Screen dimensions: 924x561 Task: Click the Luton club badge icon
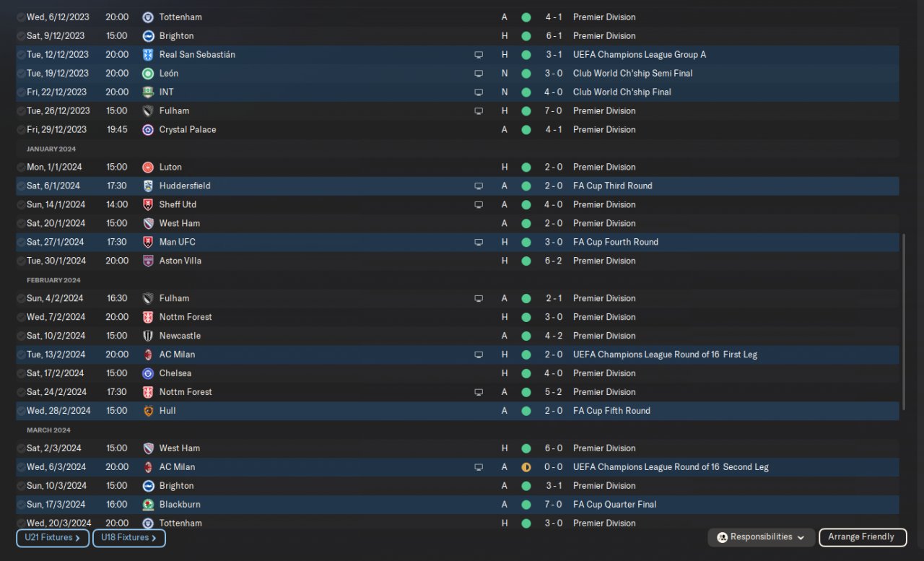point(148,168)
